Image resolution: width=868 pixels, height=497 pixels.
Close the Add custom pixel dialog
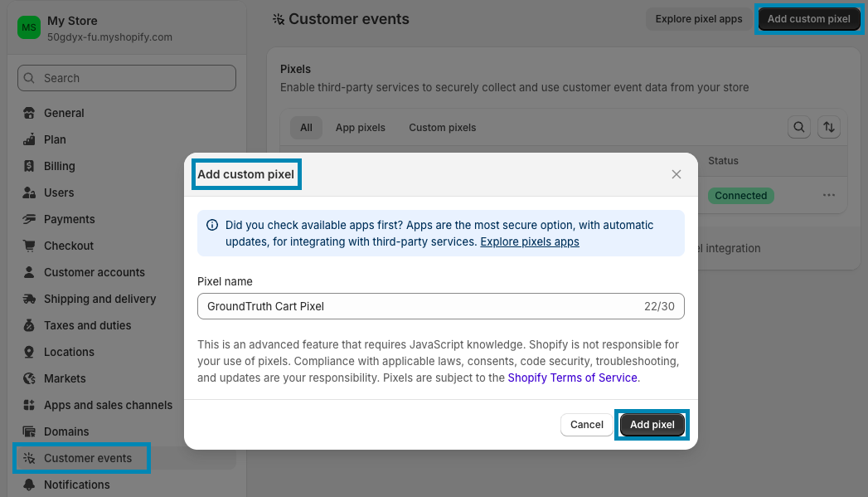coord(676,174)
